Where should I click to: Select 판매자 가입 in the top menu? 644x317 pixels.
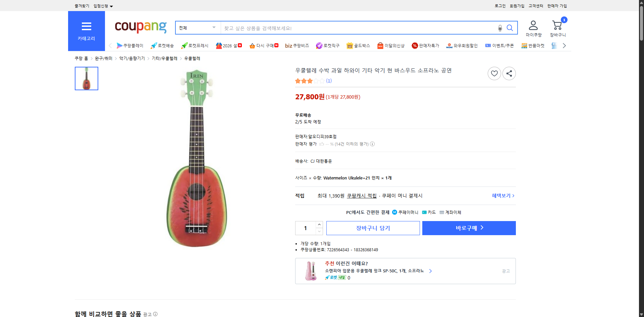(x=557, y=6)
